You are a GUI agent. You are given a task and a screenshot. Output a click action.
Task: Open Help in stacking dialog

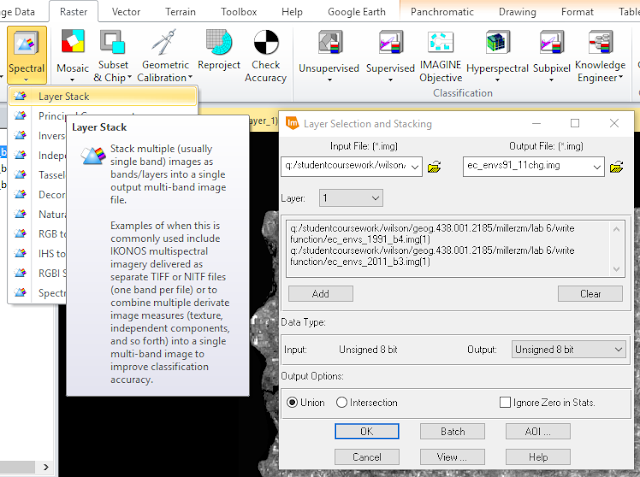tap(538, 457)
